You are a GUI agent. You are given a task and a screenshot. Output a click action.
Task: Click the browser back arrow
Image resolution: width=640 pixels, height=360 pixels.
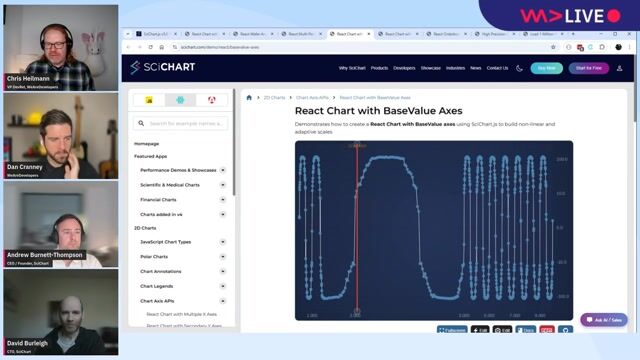pos(129,47)
